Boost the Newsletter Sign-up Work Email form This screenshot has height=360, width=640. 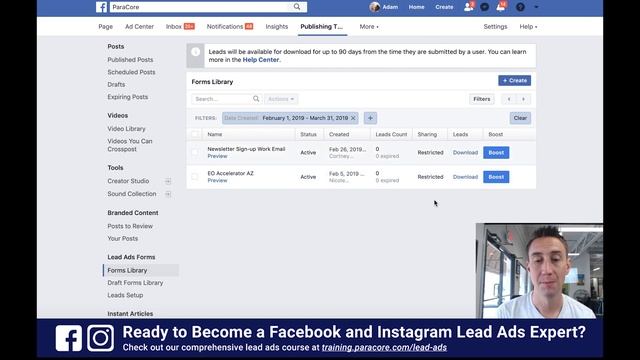tap(496, 153)
